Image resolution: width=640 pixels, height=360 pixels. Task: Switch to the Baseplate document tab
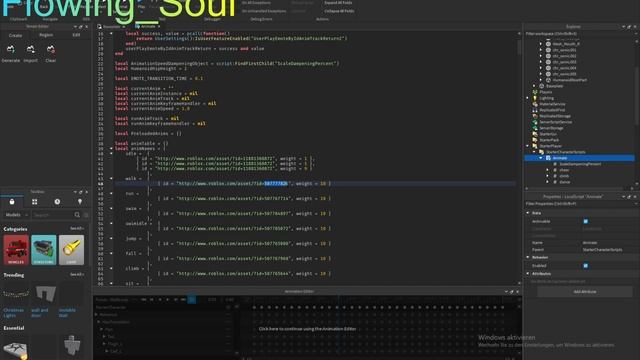pos(112,27)
